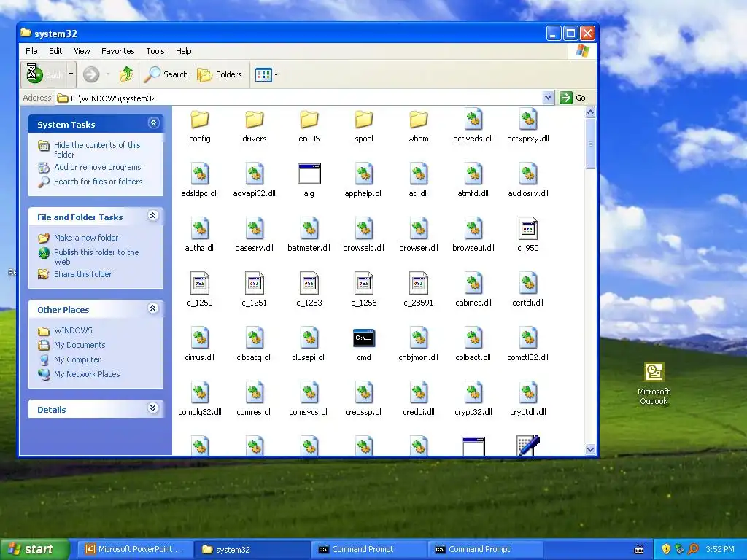
Task: Click the Start button
Action: pos(34,549)
